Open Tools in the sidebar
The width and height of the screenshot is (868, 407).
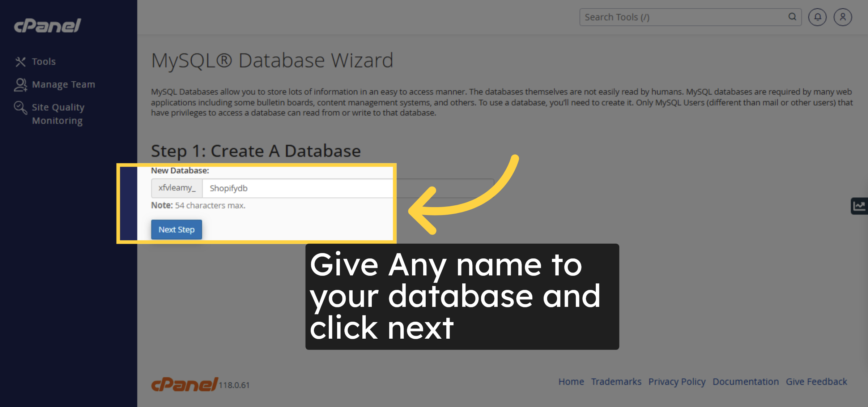(44, 62)
